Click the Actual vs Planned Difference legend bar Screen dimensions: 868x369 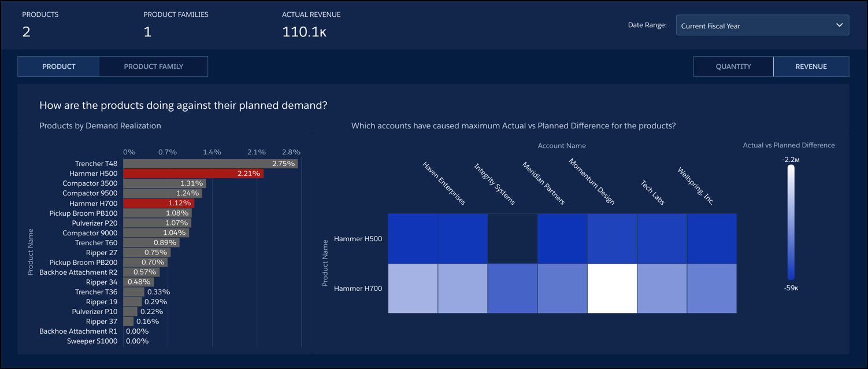(791, 223)
